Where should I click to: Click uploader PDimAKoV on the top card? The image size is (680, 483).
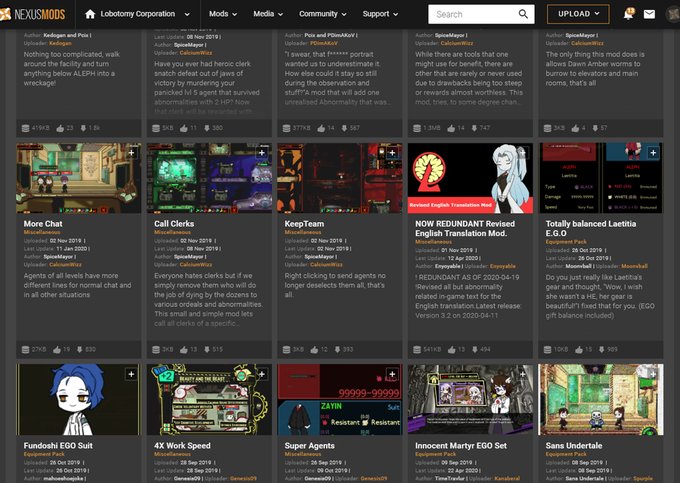pyautogui.click(x=324, y=43)
